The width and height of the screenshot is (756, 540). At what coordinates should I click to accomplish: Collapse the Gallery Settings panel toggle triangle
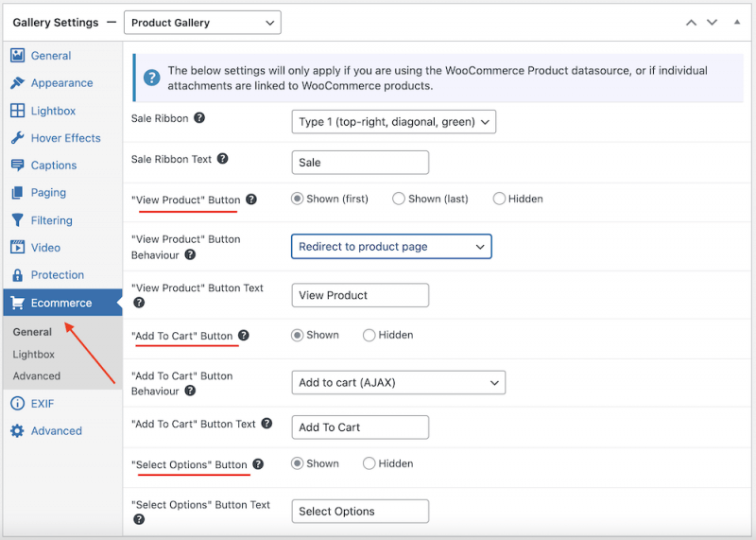click(x=737, y=23)
